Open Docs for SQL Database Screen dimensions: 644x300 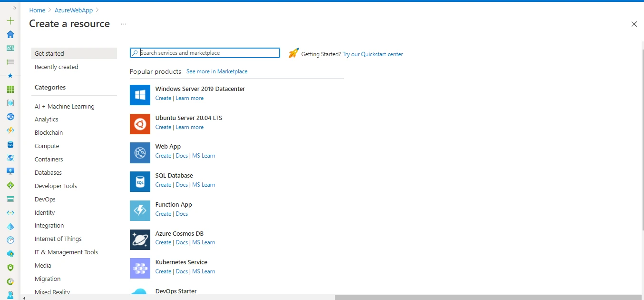point(182,185)
